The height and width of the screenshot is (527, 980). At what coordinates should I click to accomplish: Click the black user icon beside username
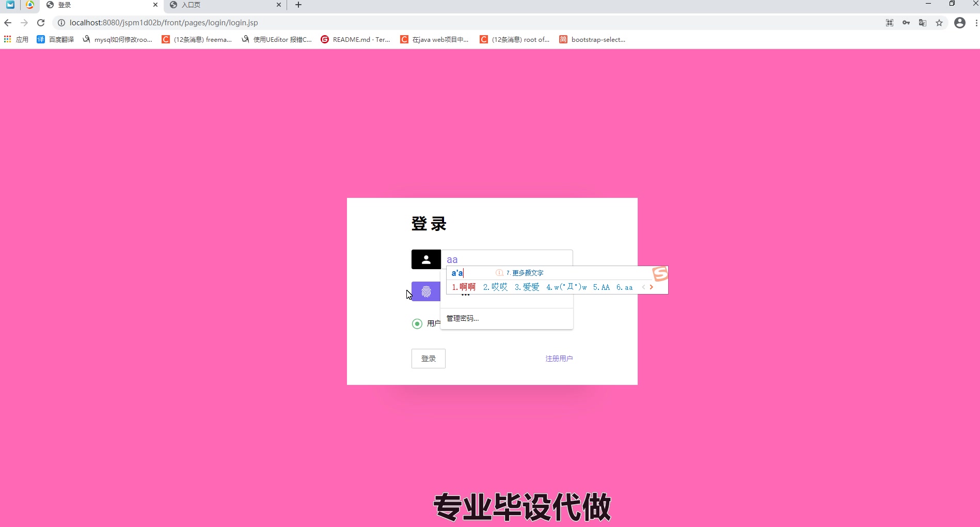coord(426,259)
